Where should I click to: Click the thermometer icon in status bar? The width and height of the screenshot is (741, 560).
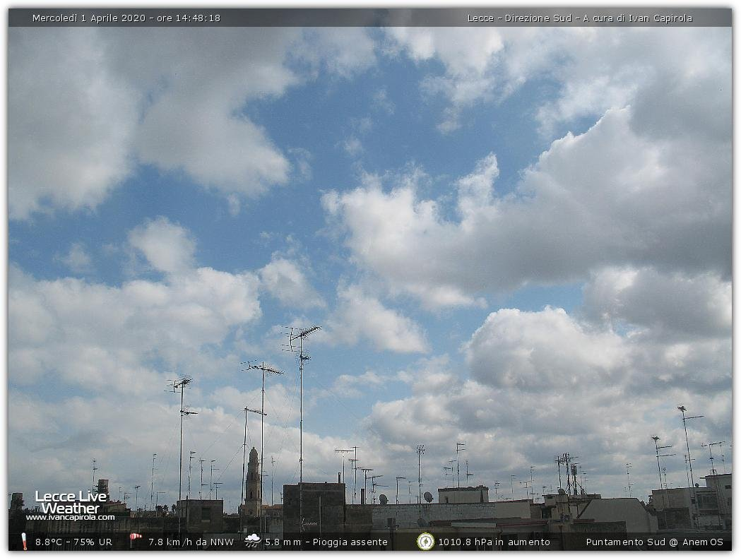coord(24,542)
